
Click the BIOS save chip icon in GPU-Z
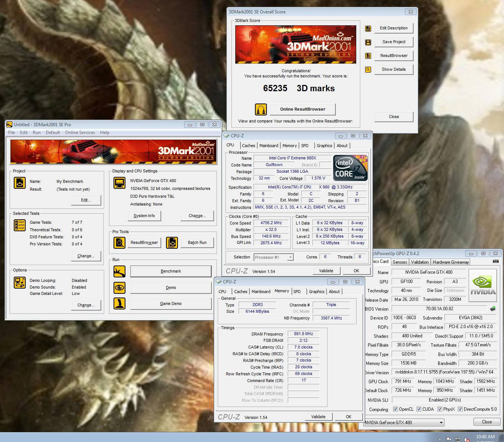pyautogui.click(x=493, y=309)
